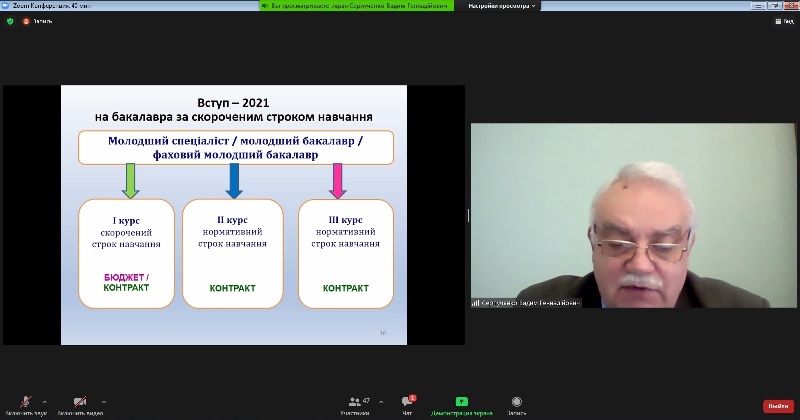Open the View options dropdown in top bar
This screenshot has width=800, height=420.
pyautogui.click(x=502, y=6)
